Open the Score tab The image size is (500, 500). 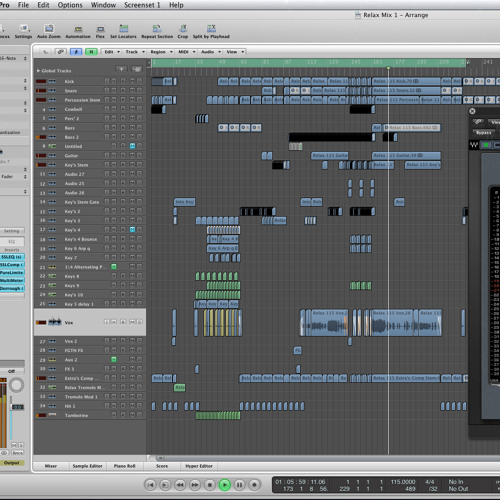coord(162,466)
